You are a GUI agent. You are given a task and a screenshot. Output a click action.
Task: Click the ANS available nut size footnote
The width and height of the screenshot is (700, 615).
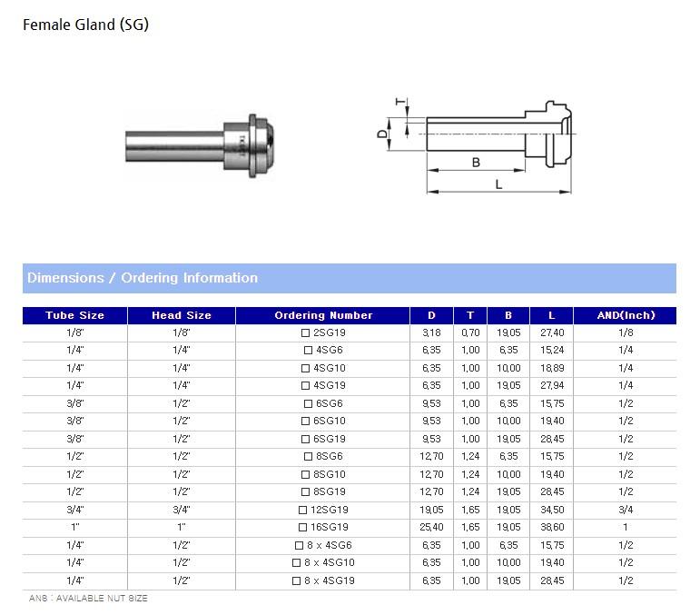tap(88, 599)
